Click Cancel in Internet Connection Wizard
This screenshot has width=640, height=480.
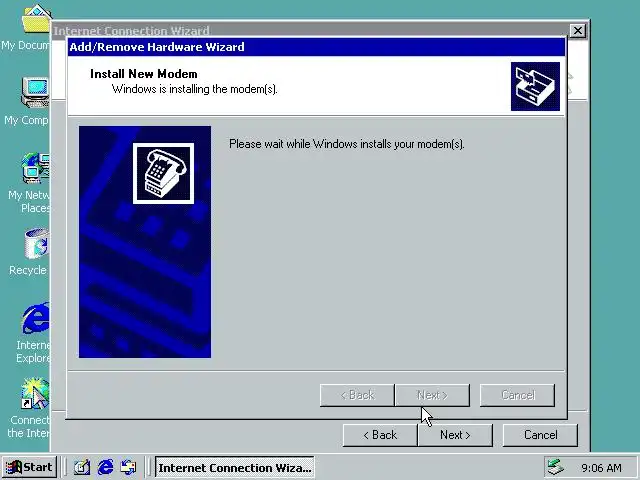pyautogui.click(x=540, y=435)
